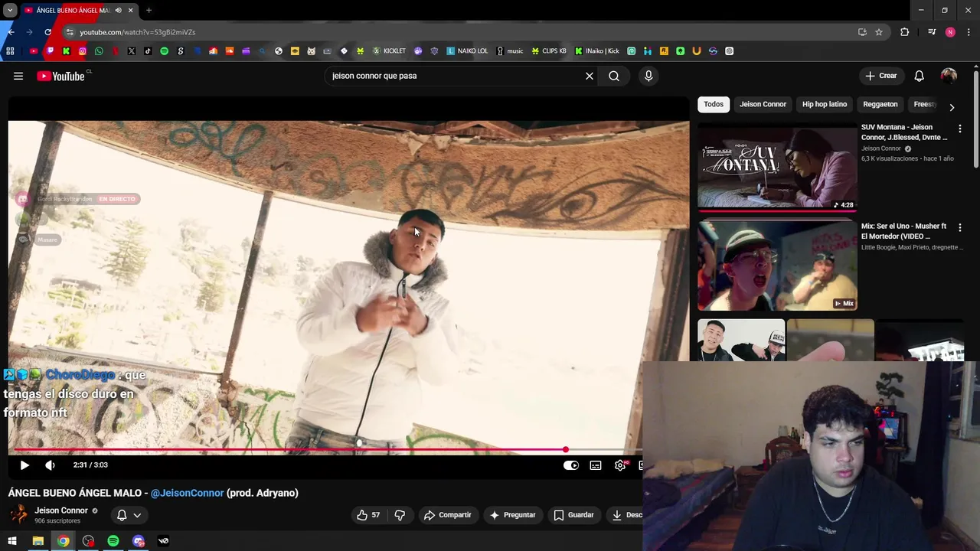Image resolution: width=980 pixels, height=551 pixels.
Task: Open the Chrome three-dot menu
Action: pos(969,32)
